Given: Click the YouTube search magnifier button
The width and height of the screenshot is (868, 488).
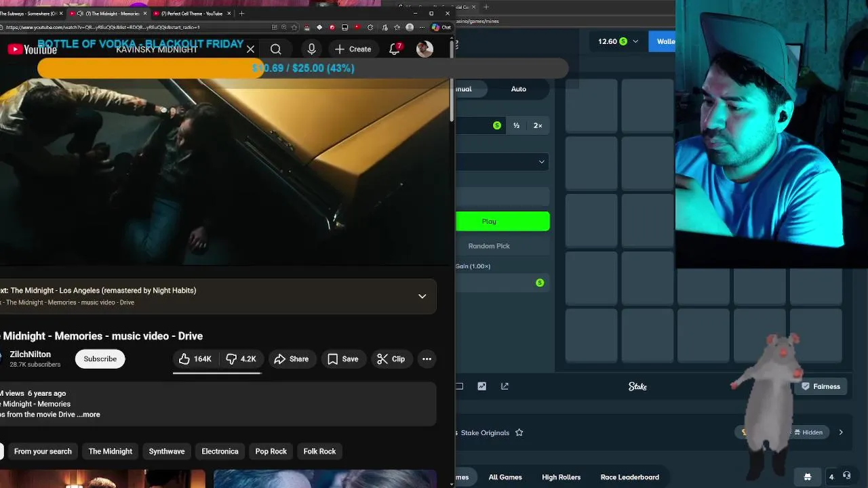Looking at the screenshot, I should 275,49.
